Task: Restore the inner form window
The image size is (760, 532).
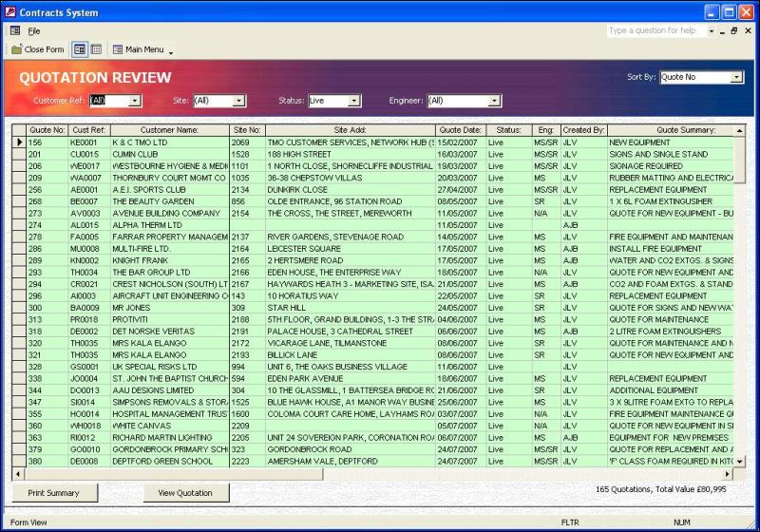Action: 734,30
